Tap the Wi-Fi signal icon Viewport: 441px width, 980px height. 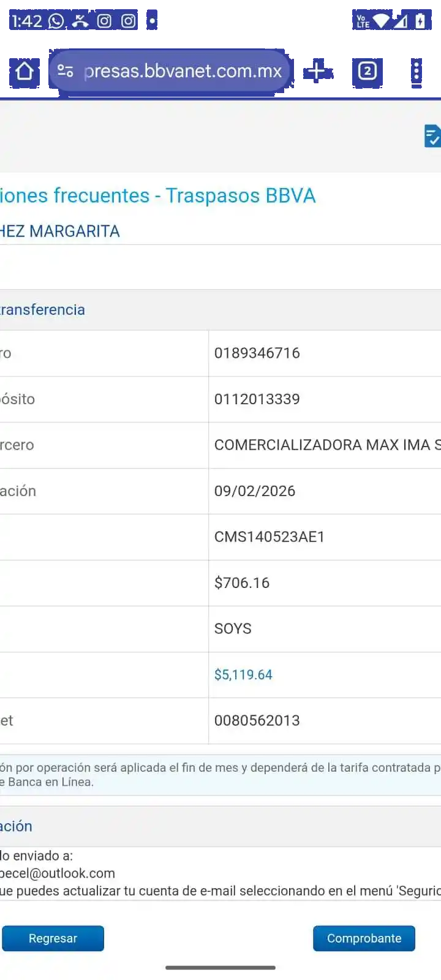click(381, 21)
